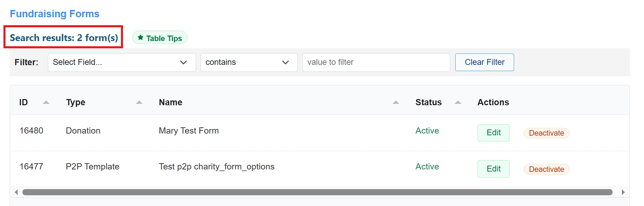Sort table by ID column arrow
644x206 pixels.
pos(46,102)
